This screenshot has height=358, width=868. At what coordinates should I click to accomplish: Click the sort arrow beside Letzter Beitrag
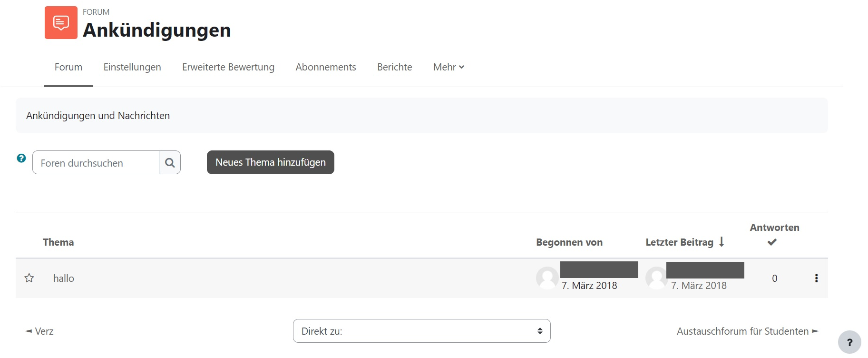pos(722,242)
